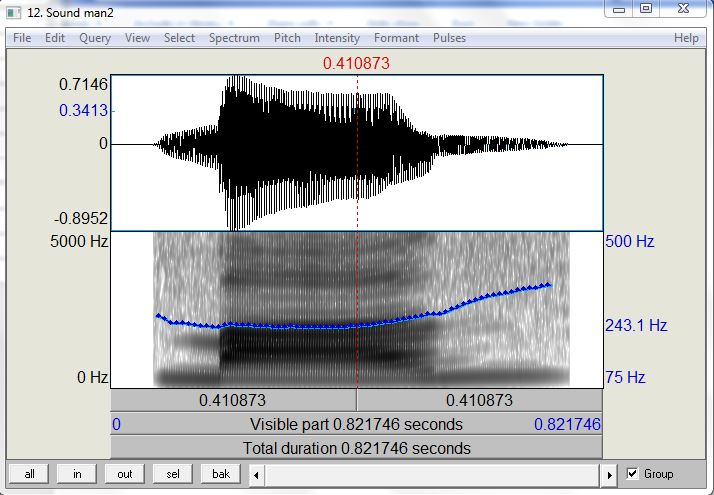Image resolution: width=714 pixels, height=495 pixels.
Task: Open the Query menu
Action: (x=95, y=38)
